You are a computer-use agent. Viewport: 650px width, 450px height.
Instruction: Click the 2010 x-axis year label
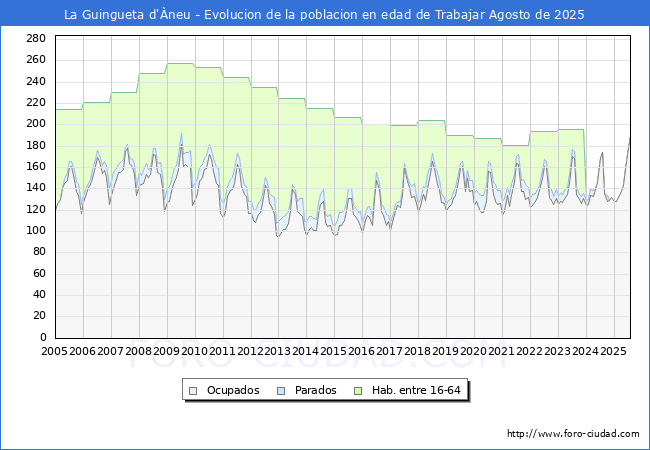pos(194,351)
